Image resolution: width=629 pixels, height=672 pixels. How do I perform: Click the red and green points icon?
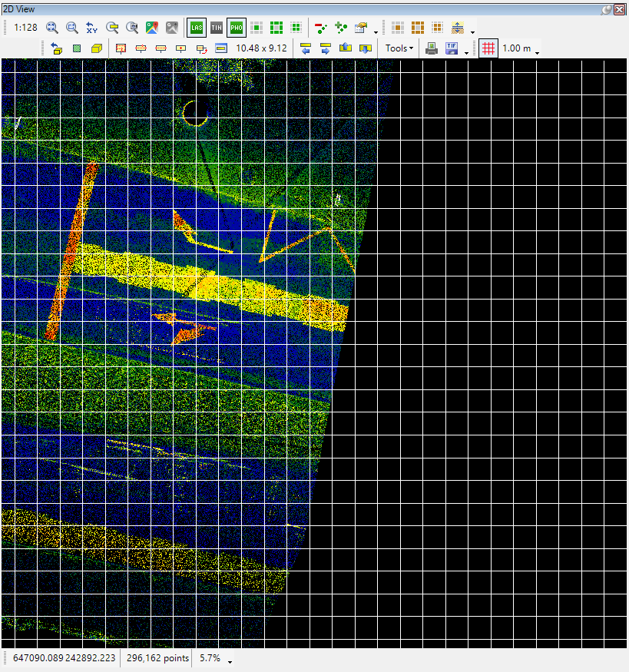pyautogui.click(x=321, y=28)
